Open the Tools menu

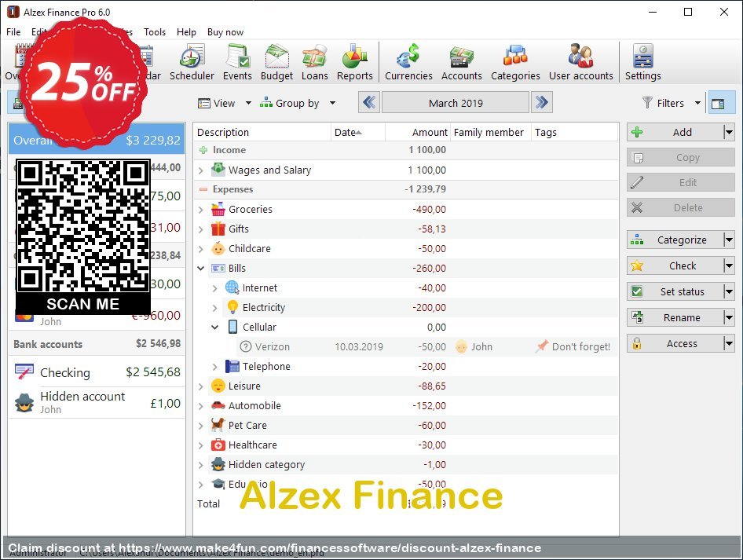pos(155,31)
